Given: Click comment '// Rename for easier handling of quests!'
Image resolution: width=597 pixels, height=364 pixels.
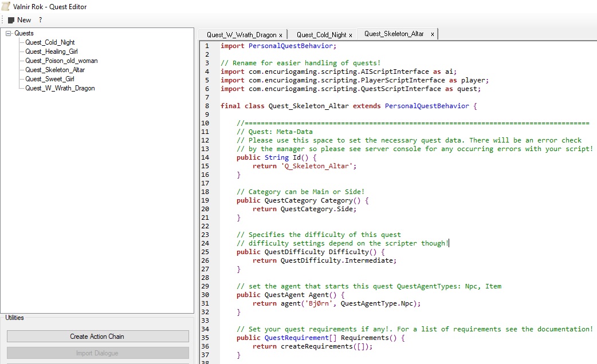Looking at the screenshot, I should [x=300, y=63].
